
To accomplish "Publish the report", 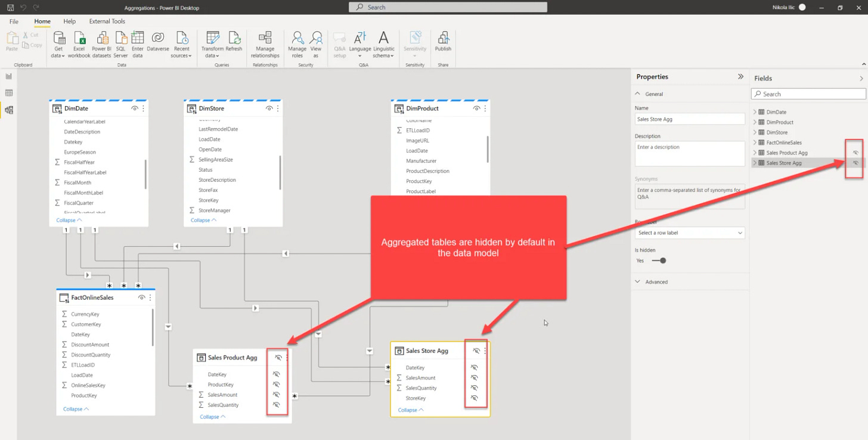I will click(443, 41).
